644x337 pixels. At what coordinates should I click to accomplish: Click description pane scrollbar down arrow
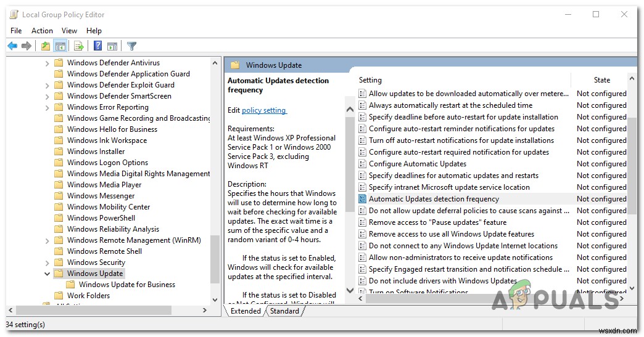tap(350, 290)
